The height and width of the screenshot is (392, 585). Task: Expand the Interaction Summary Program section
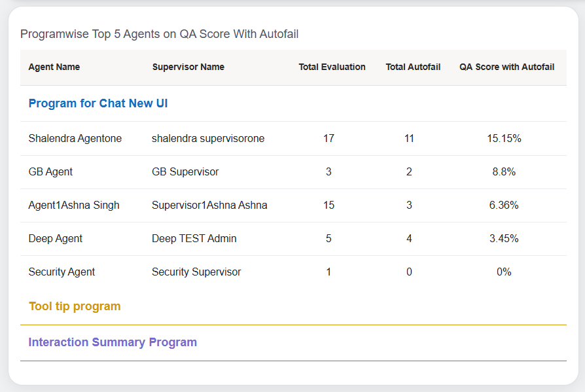click(113, 342)
